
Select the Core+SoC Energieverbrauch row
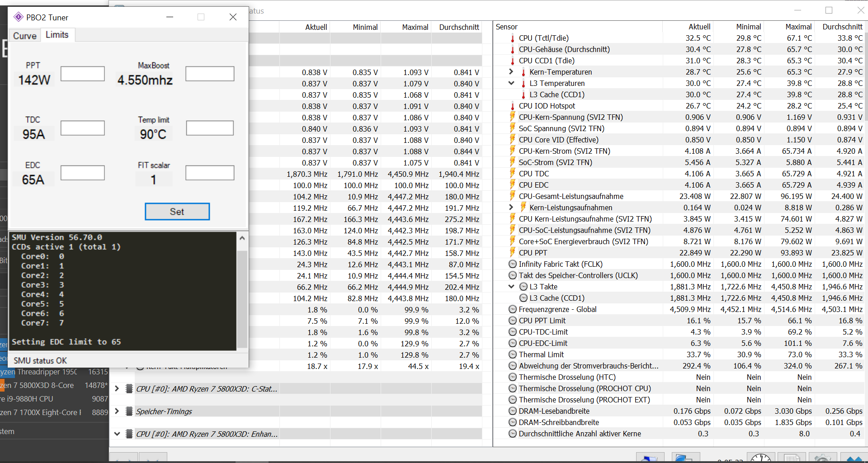pos(679,241)
